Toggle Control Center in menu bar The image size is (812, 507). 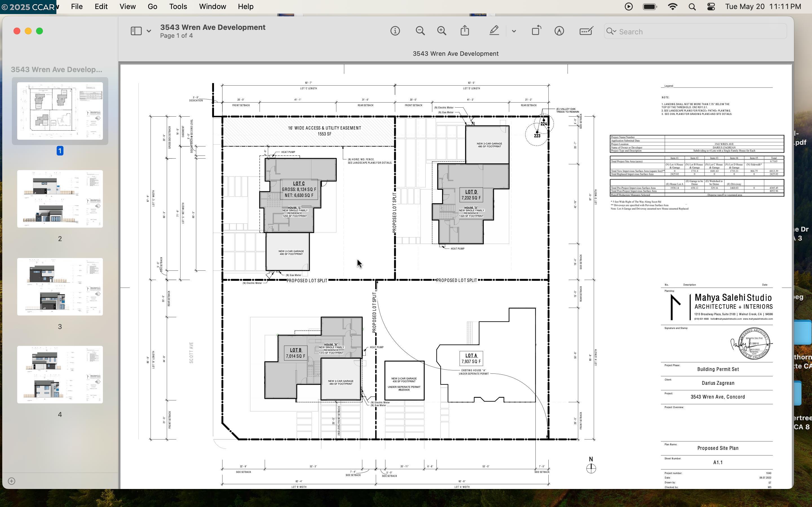pyautogui.click(x=711, y=6)
